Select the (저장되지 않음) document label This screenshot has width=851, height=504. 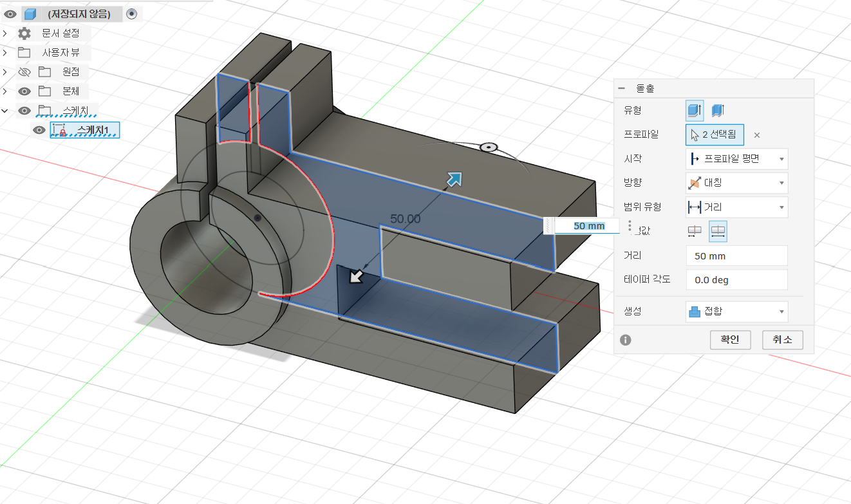pyautogui.click(x=79, y=14)
